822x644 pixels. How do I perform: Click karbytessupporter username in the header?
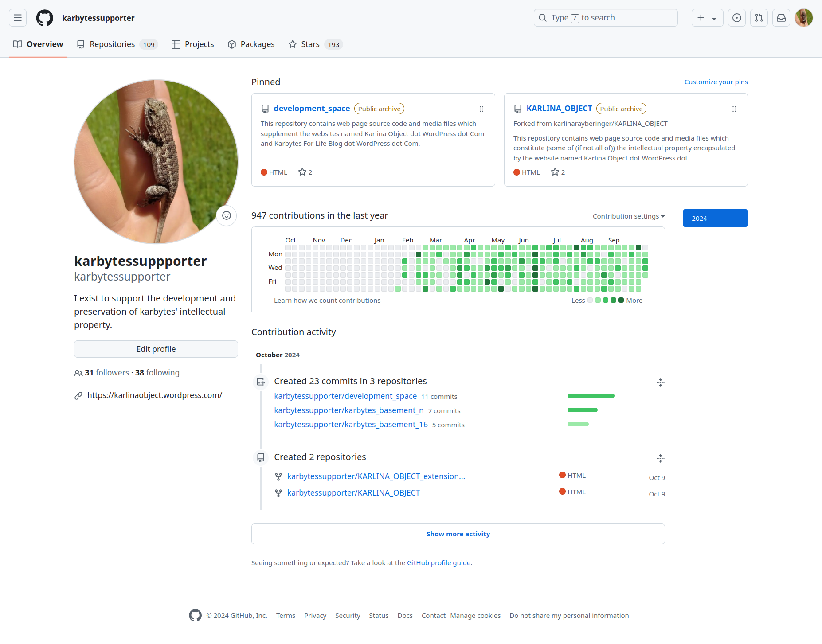coord(98,18)
